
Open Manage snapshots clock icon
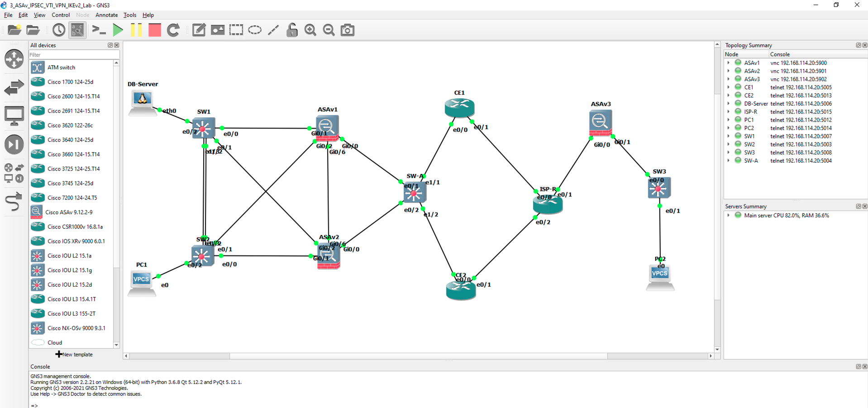59,30
